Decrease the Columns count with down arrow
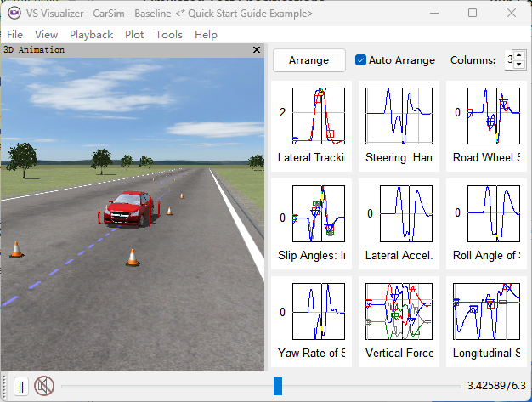Viewport: 532px width, 402px height. point(519,65)
